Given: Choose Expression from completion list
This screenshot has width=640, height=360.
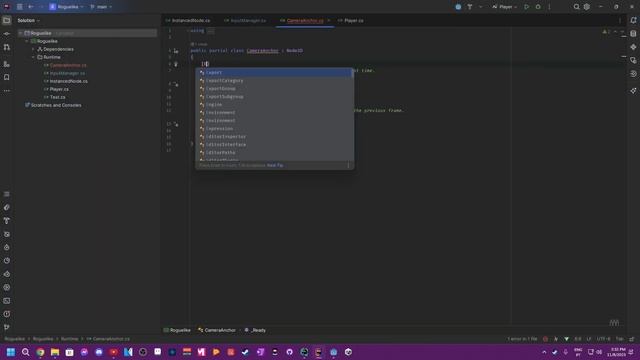Looking at the screenshot, I should 273,129.
